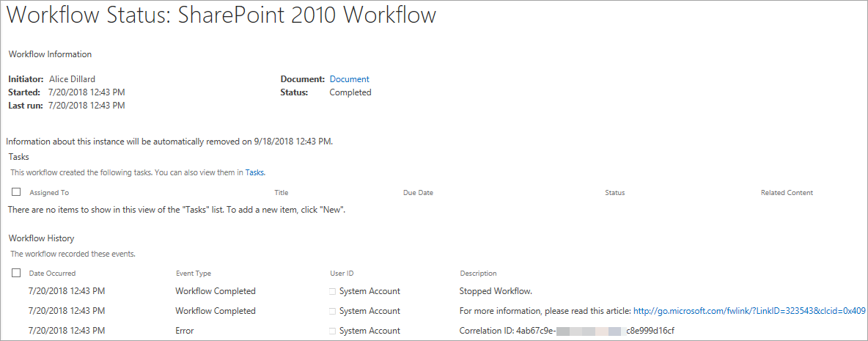Select presence icon beside article link row
This screenshot has width=868, height=341.
[x=333, y=311]
